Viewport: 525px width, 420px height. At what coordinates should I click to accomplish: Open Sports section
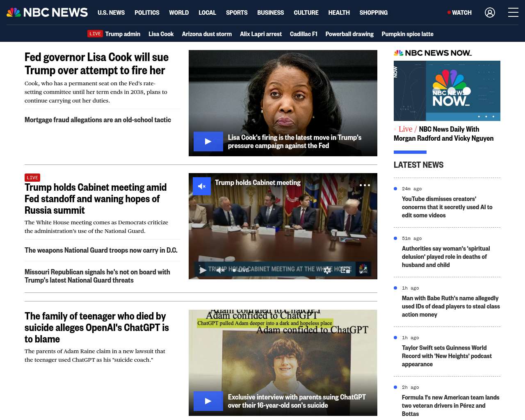click(237, 13)
